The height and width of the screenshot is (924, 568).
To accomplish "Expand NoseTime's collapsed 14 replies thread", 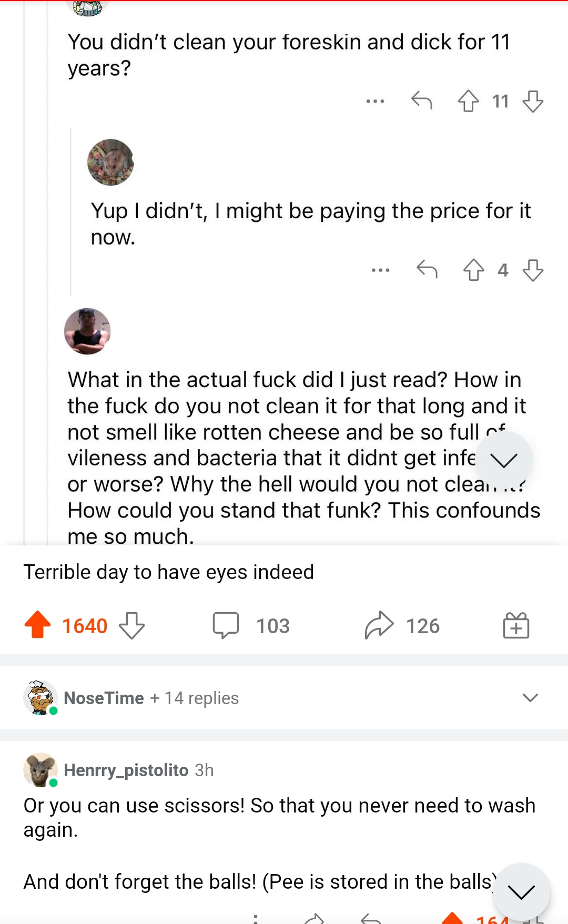I will (x=530, y=698).
